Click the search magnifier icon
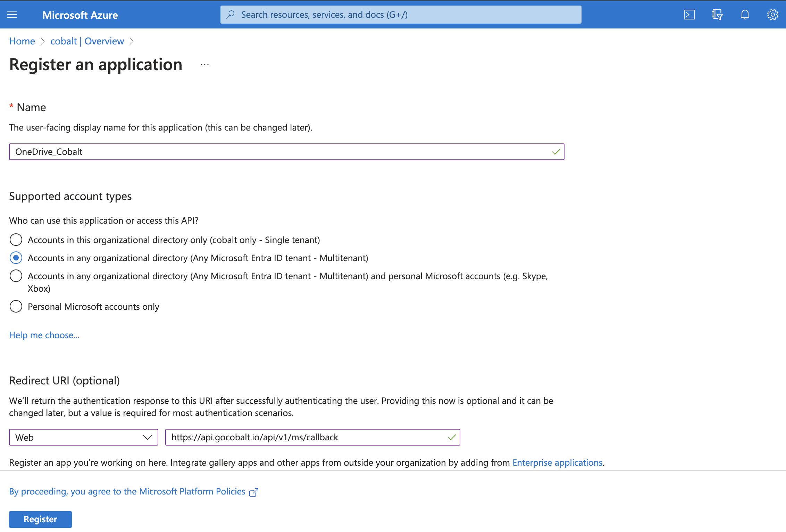This screenshot has height=532, width=786. [x=230, y=15]
